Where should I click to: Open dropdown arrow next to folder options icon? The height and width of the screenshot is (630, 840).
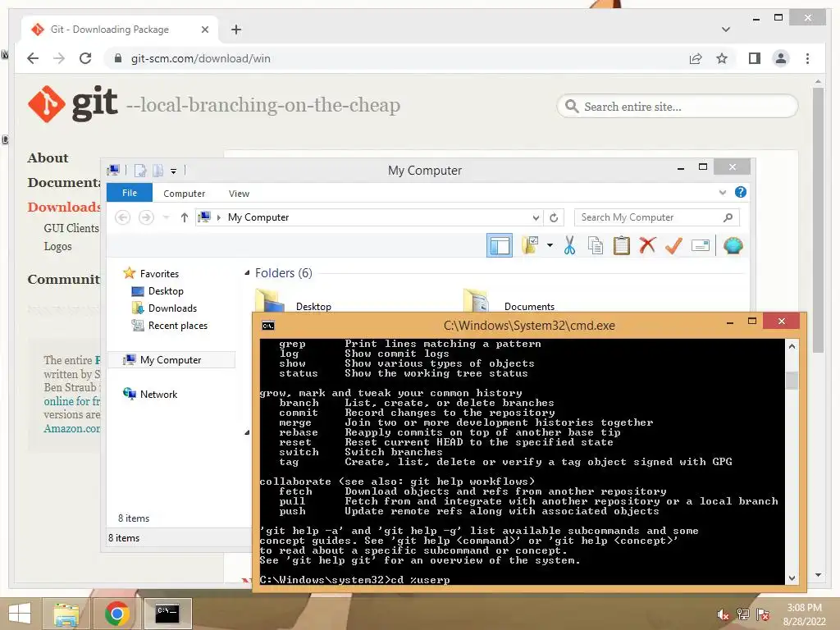click(x=550, y=245)
